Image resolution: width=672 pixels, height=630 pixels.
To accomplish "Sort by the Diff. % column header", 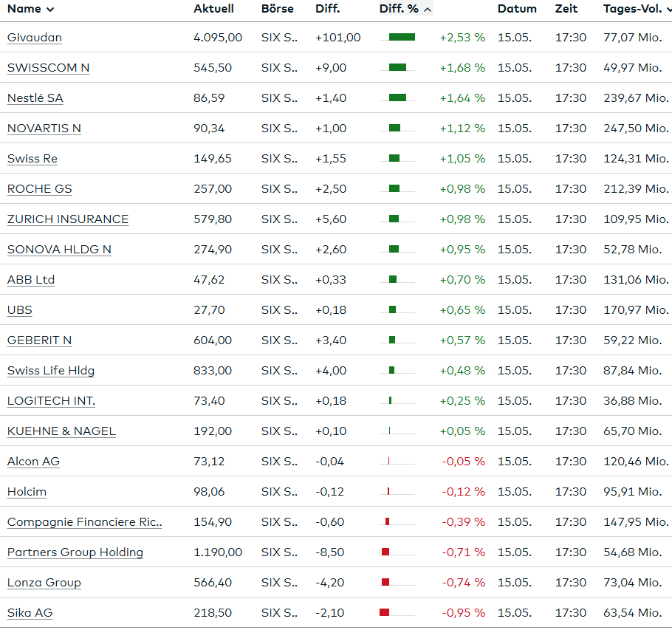I will point(405,9).
